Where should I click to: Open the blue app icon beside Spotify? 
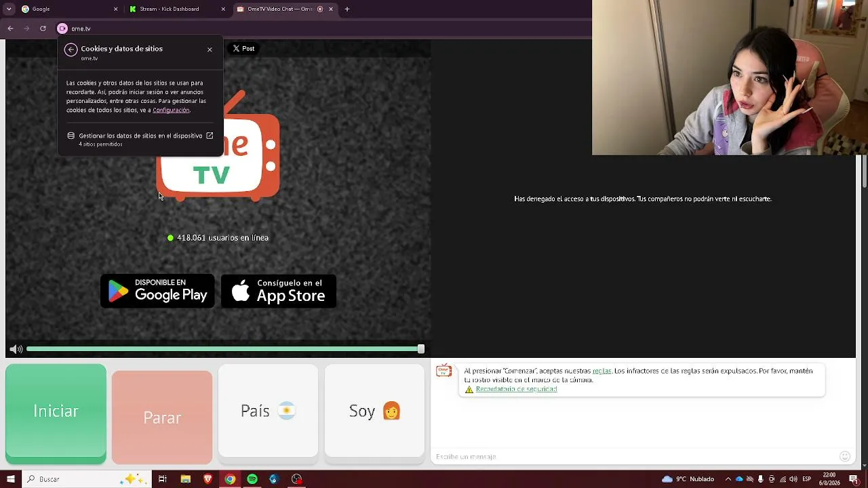274,479
